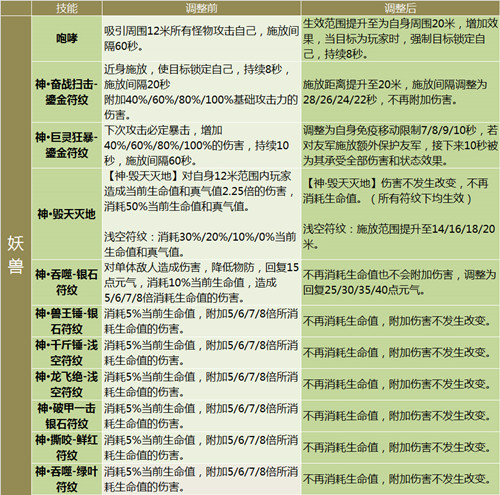This screenshot has height=495, width=500.
Task: Click the before-adjustment cell in 神·破甲一击 row
Action: (201, 416)
